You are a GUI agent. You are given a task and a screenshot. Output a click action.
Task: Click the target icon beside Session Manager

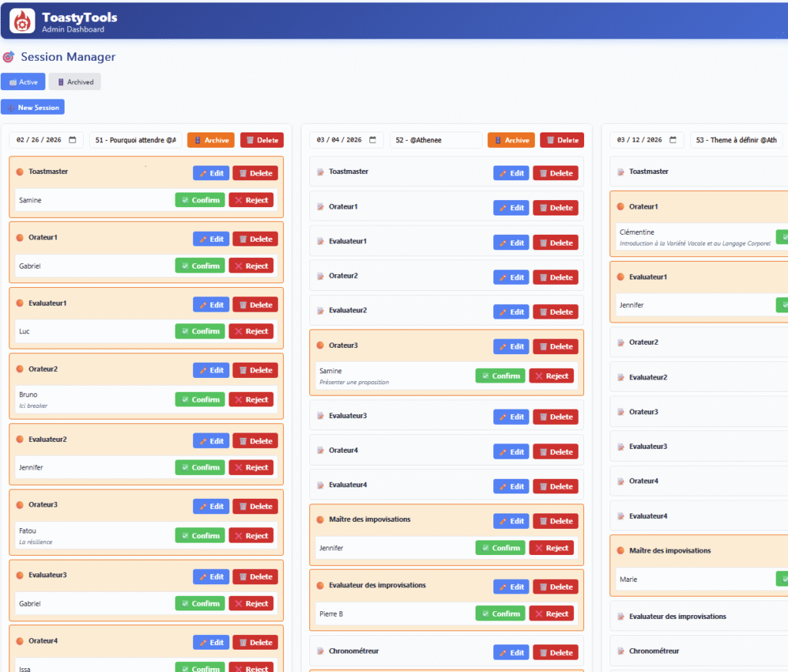tap(8, 57)
